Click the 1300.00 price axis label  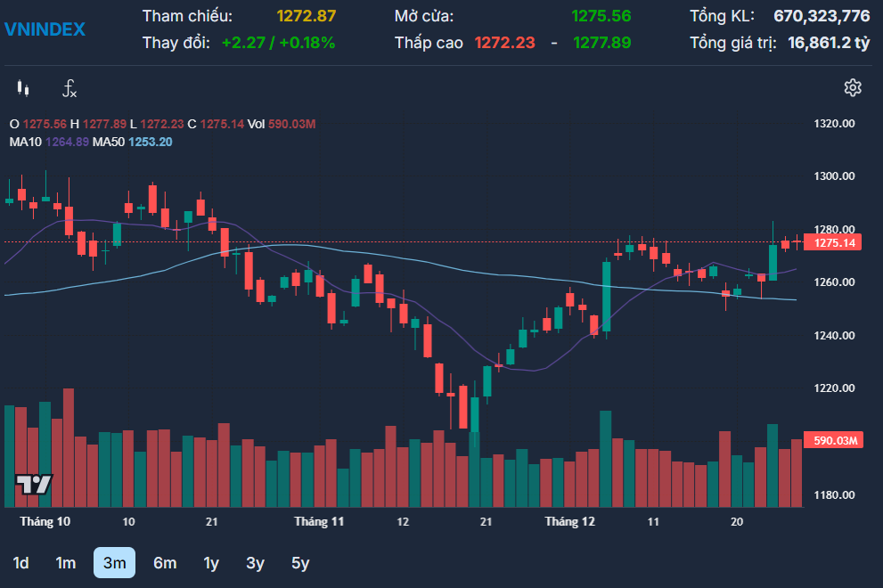834,176
